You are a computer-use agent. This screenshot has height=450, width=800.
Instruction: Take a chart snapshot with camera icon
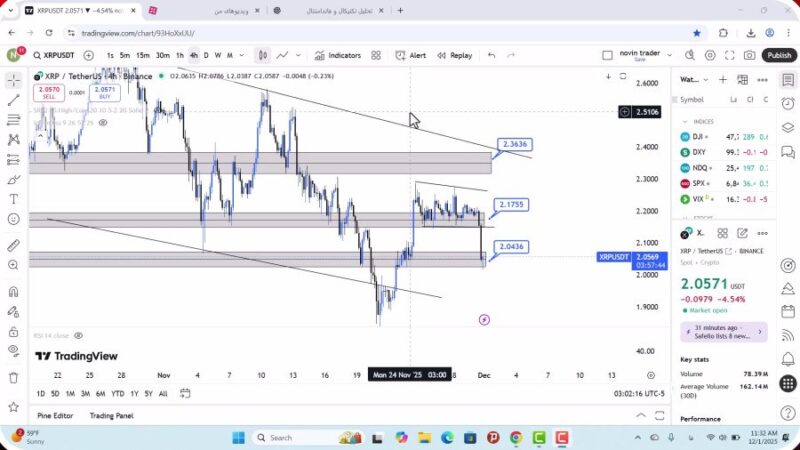[749, 56]
